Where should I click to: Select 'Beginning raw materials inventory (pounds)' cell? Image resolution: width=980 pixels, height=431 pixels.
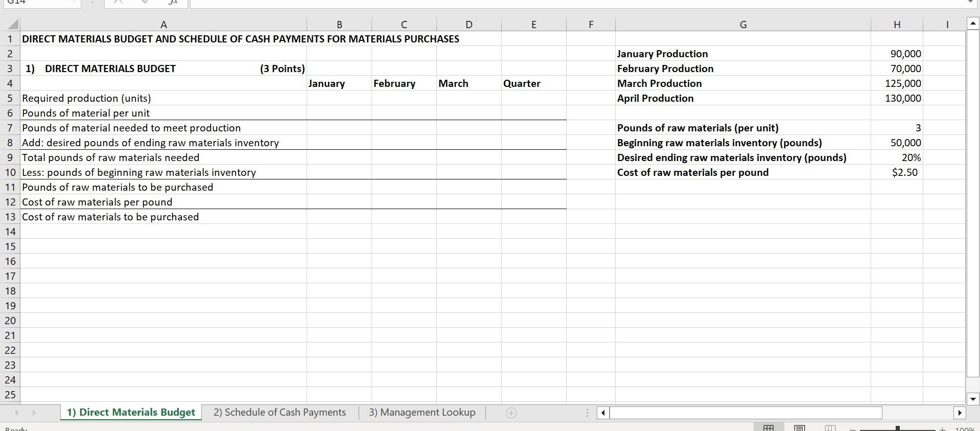point(743,143)
